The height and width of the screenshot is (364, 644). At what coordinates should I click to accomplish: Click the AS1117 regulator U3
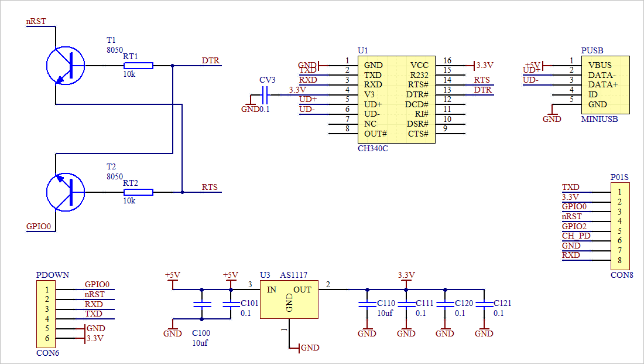[288, 299]
